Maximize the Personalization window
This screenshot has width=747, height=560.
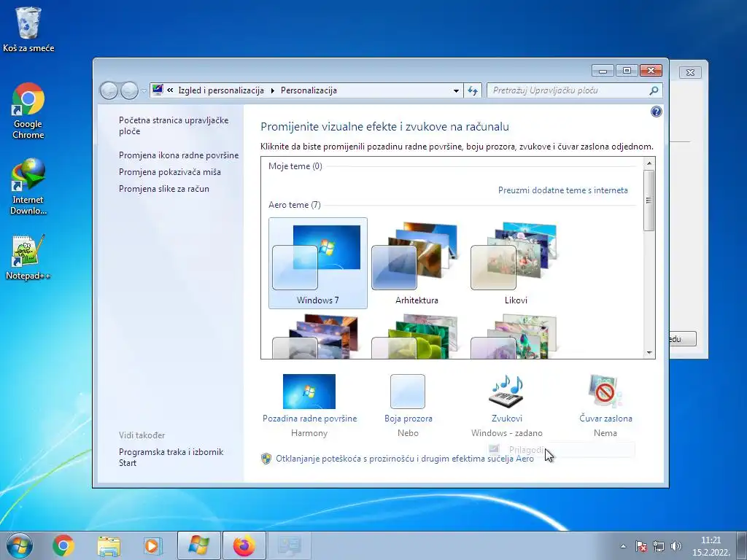pos(627,71)
